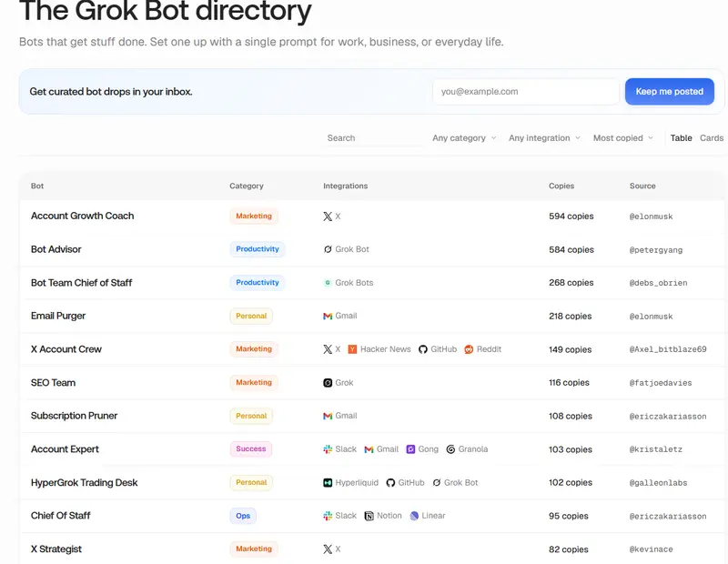
Task: Click the Success tag on Account Expert
Action: point(251,448)
